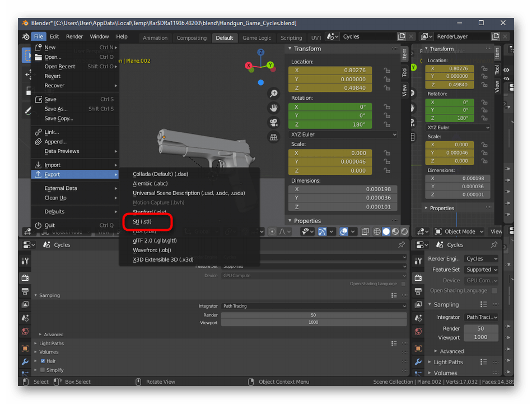Viewport: 532px width, 404px height.
Task: Enable the Simplify checkbox
Action: (43, 370)
